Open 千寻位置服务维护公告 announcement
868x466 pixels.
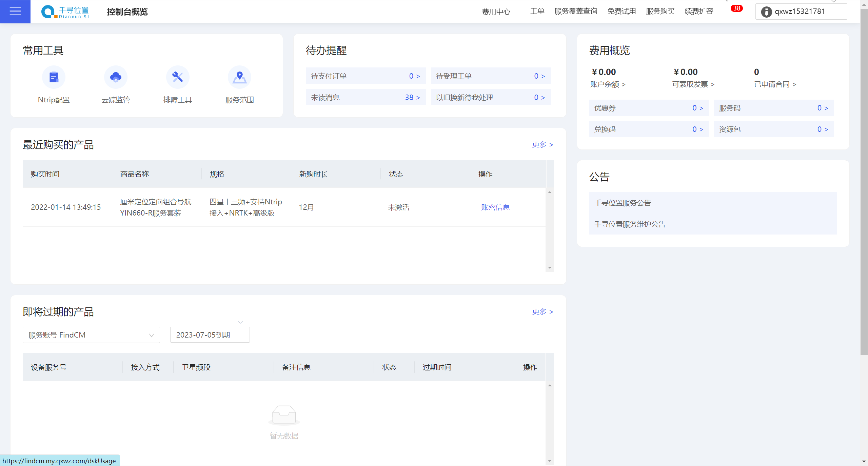click(630, 224)
